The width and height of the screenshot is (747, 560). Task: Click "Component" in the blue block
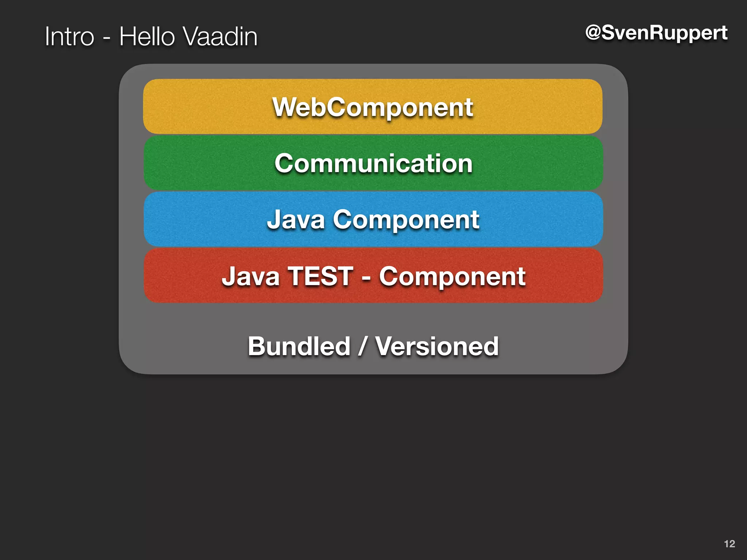click(406, 219)
